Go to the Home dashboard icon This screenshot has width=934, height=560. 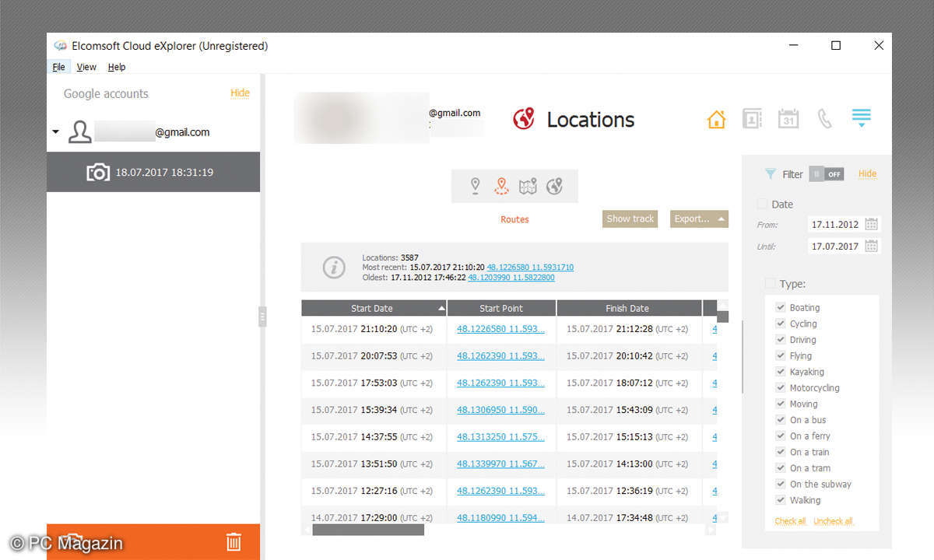click(x=716, y=119)
